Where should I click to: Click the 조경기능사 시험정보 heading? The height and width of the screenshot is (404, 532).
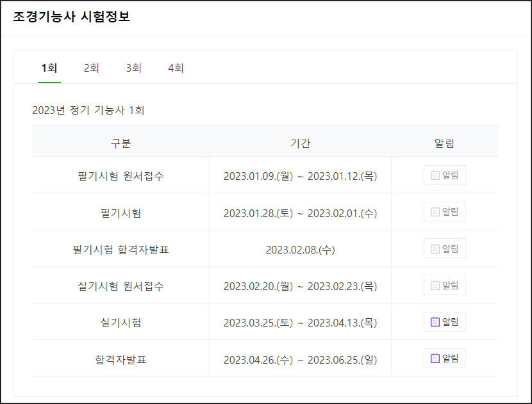point(72,17)
